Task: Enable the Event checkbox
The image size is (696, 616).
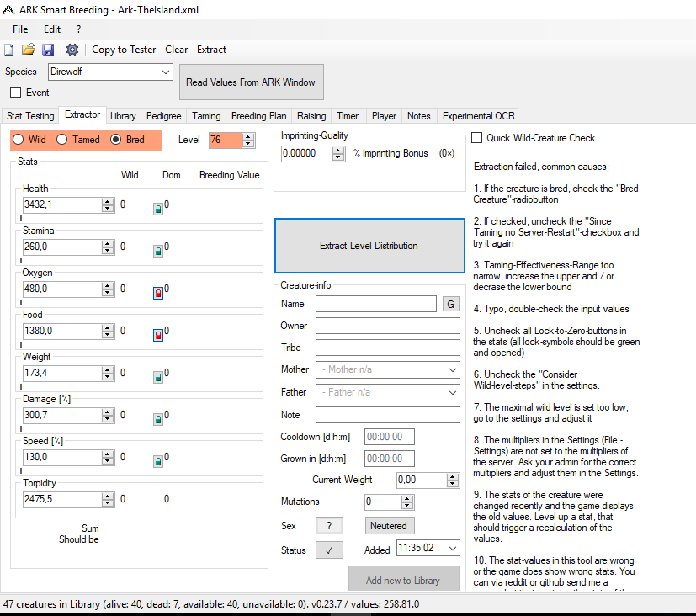Action: (x=15, y=93)
